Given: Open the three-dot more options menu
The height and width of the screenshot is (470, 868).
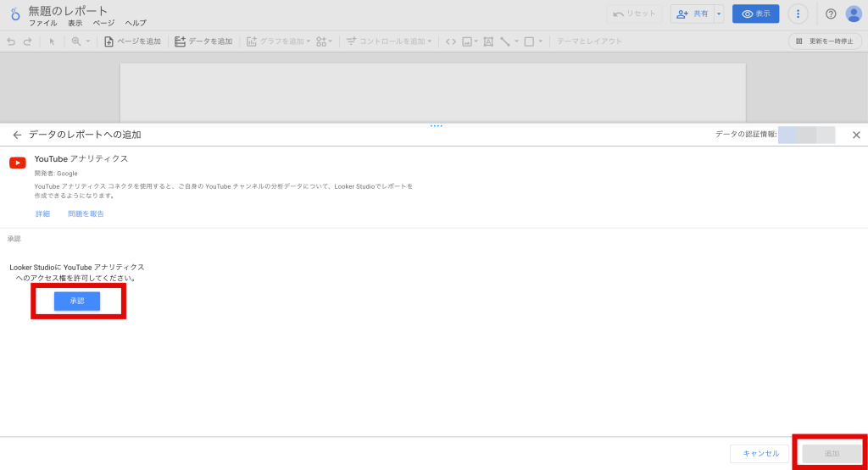Looking at the screenshot, I should [798, 14].
